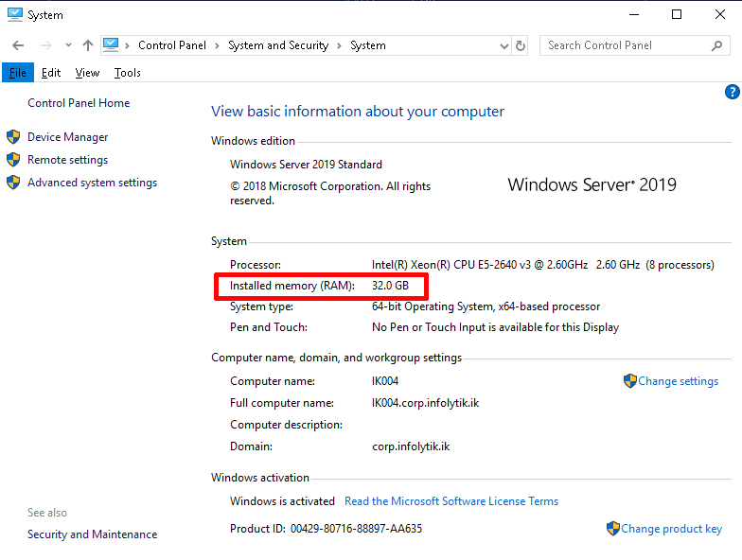The image size is (742, 560).
Task: Open the blue Help question icon
Action: point(733,92)
